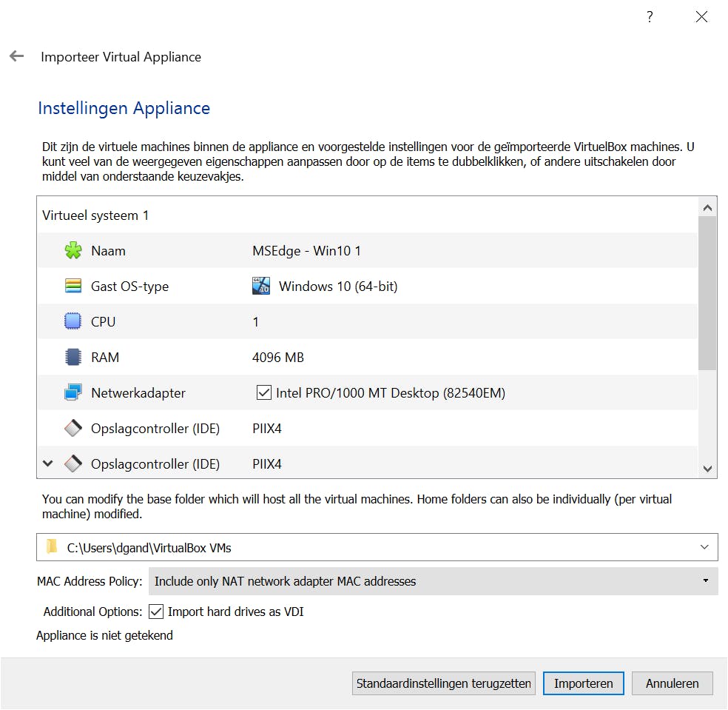Click the Naam label
728x710 pixels.
pos(108,251)
